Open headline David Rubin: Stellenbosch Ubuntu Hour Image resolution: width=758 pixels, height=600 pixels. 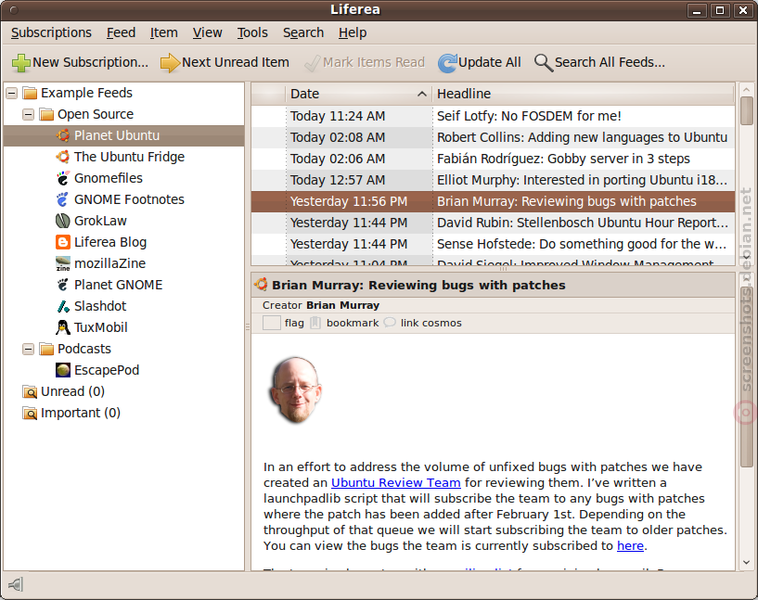pyautogui.click(x=583, y=222)
